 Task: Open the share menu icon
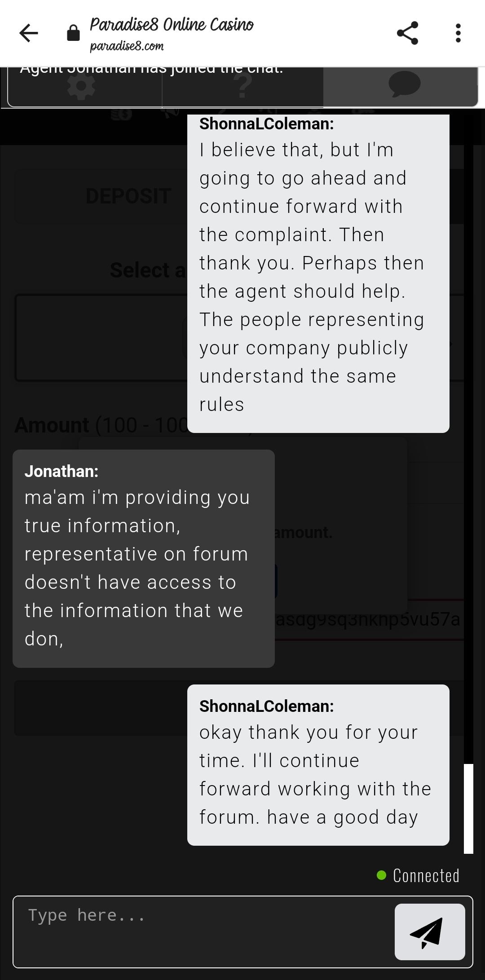pos(407,33)
